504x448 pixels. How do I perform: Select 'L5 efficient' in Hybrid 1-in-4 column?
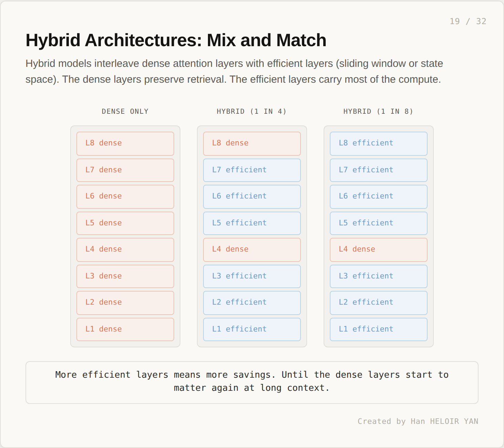coord(252,223)
